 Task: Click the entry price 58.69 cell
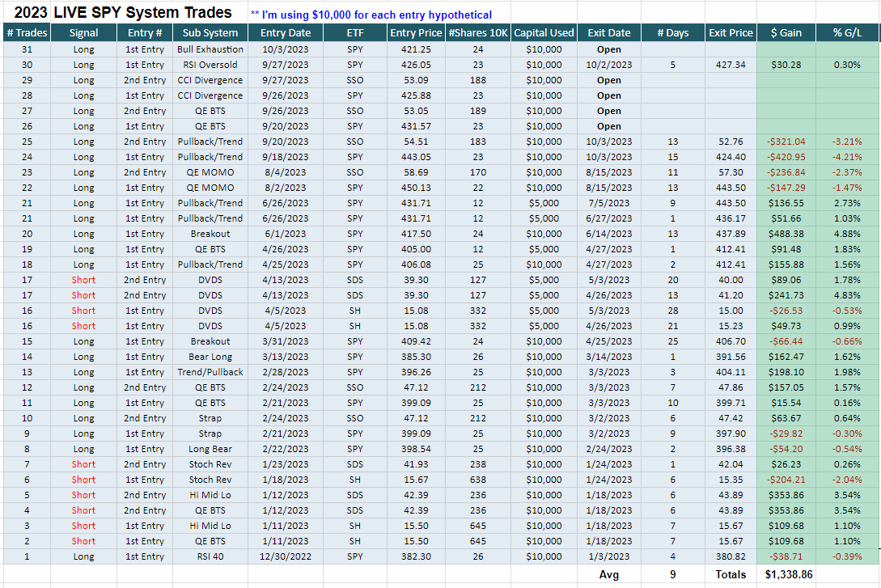pos(417,172)
